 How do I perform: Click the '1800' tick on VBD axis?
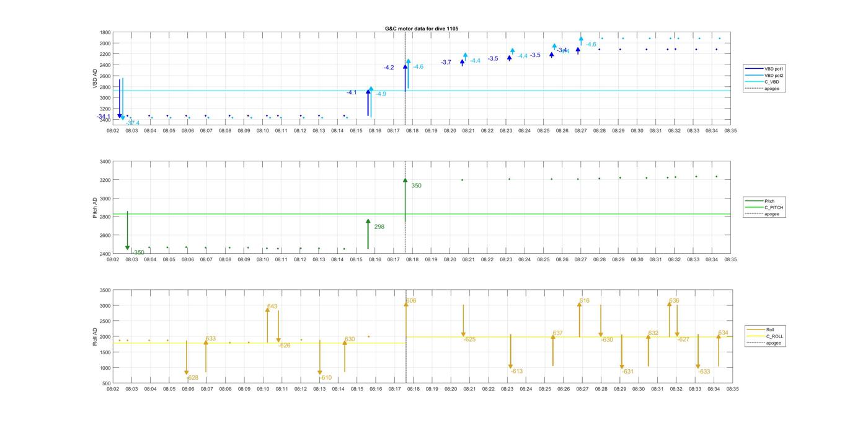[105, 32]
